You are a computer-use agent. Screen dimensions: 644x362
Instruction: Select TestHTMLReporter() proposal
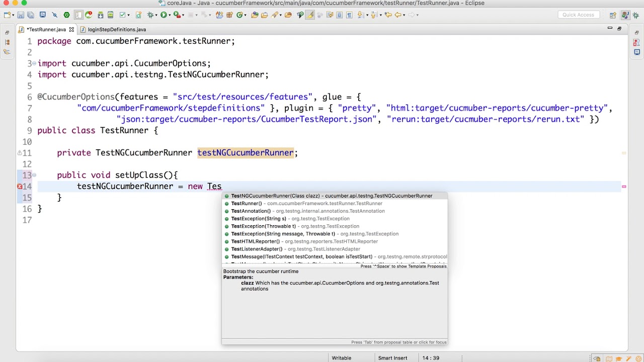tap(335, 241)
